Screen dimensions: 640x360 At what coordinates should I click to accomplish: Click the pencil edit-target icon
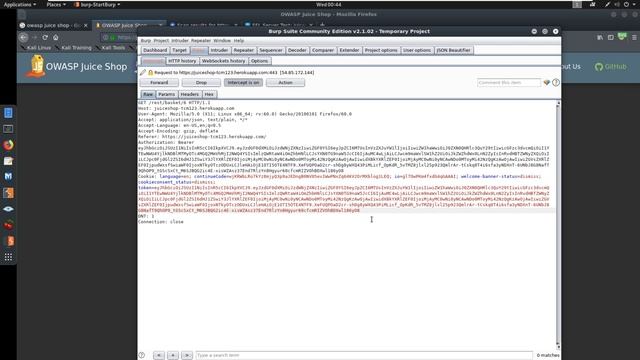click(x=142, y=72)
